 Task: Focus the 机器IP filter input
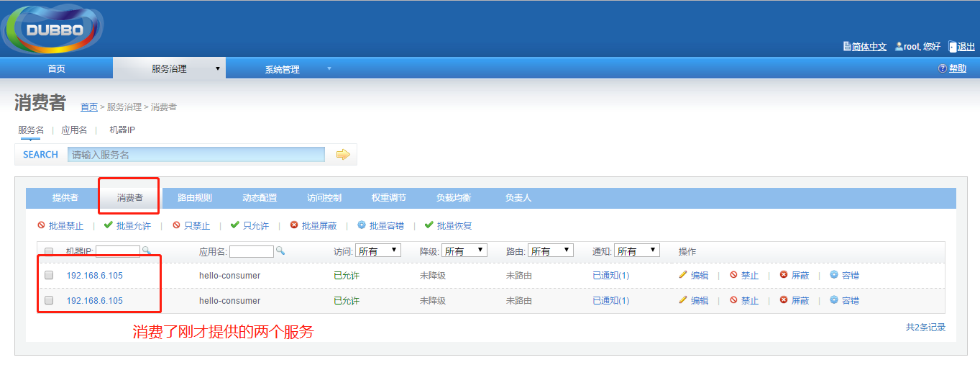coord(118,251)
